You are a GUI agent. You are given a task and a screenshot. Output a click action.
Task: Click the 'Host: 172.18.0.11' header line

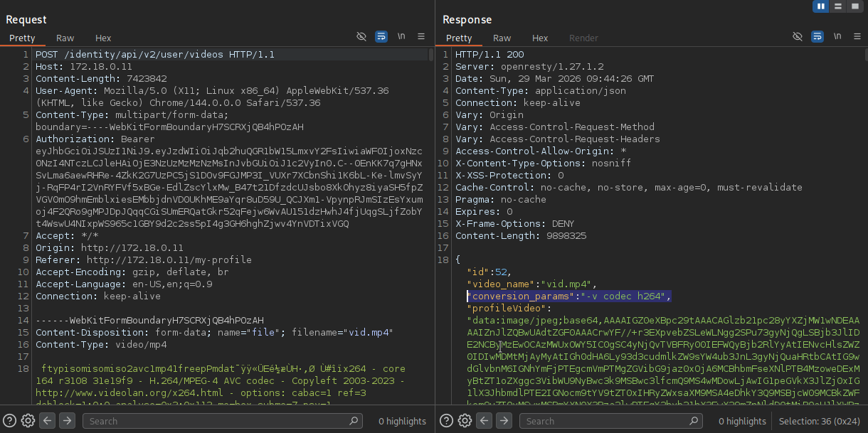tap(84, 67)
